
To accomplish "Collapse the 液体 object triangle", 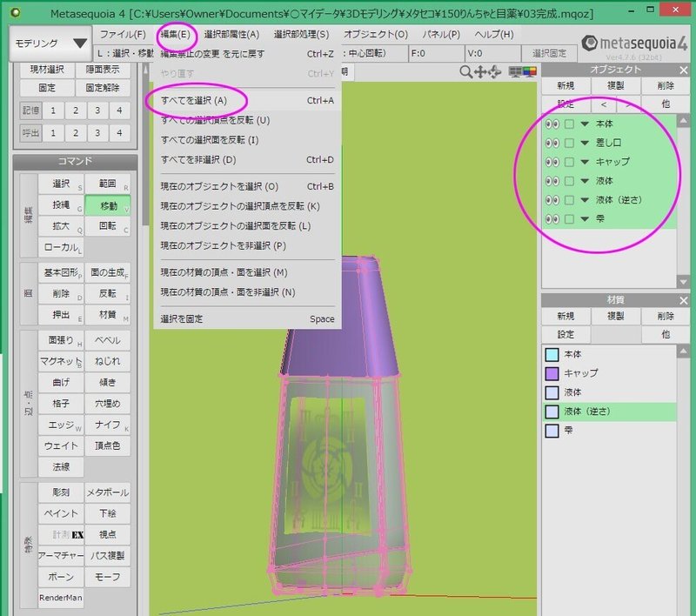I will point(585,181).
